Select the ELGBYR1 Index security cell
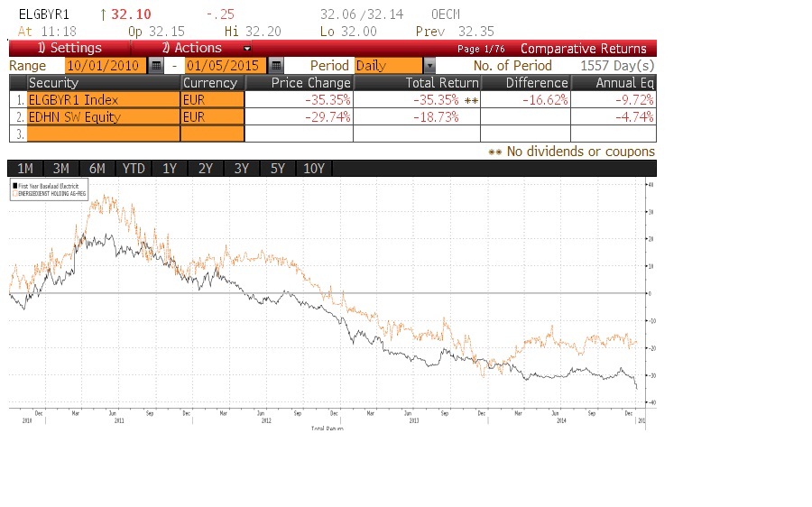This screenshot has width=812, height=507. pos(103,99)
